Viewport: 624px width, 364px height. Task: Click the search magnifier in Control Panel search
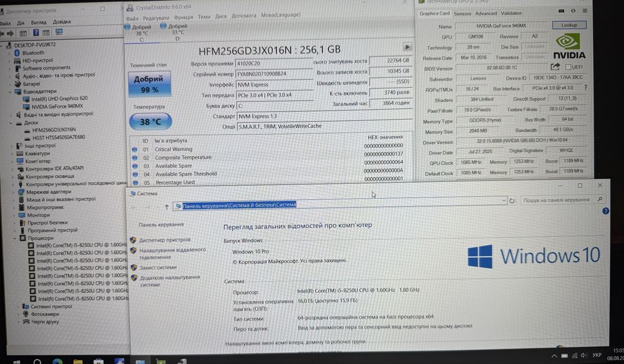(x=600, y=199)
